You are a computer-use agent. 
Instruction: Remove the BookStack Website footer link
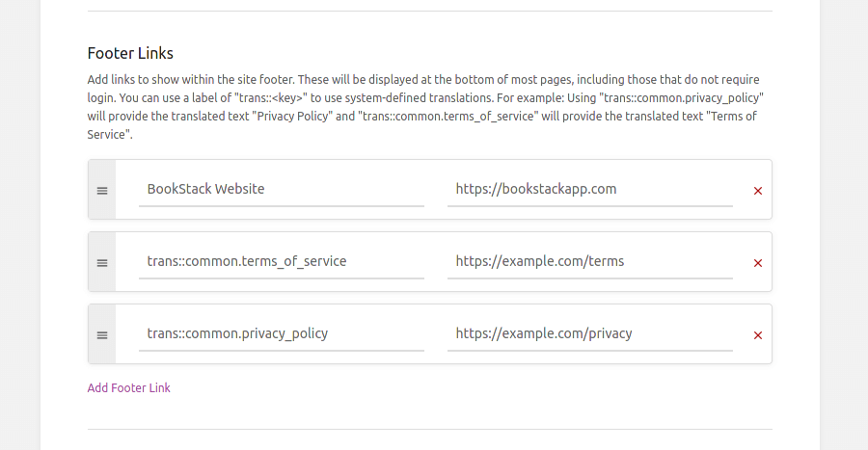point(757,191)
